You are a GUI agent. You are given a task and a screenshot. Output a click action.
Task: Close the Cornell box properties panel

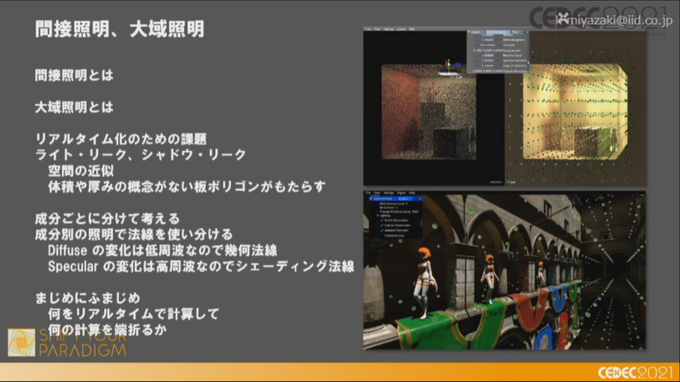(527, 32)
